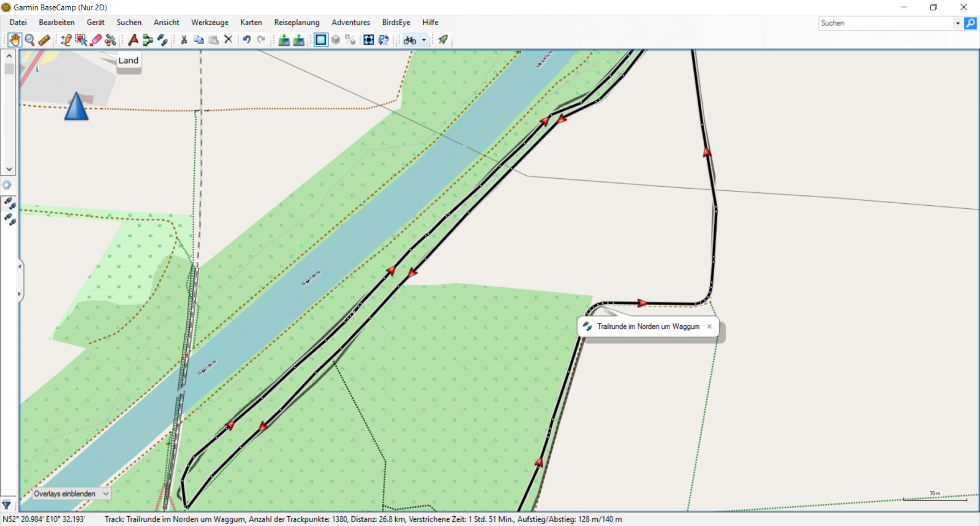The height and width of the screenshot is (526, 980).
Task: Open the Reiseplanung menu
Action: pyautogui.click(x=297, y=23)
